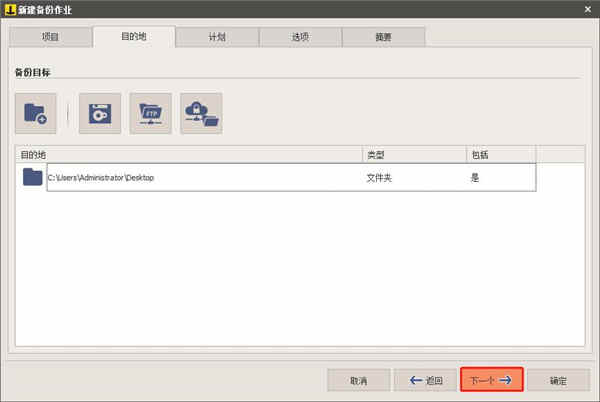The height and width of the screenshot is (402, 600).
Task: Click the 确定 button
Action: pos(558,380)
